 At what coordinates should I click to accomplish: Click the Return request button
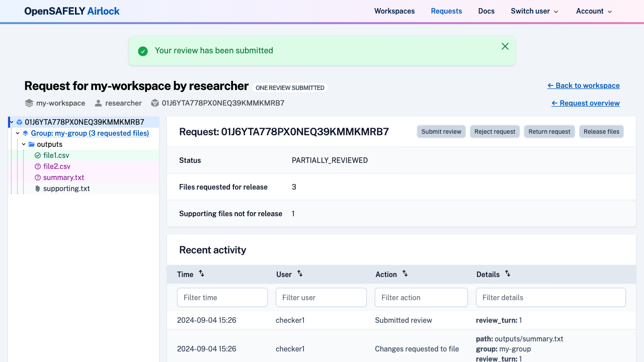[549, 132]
